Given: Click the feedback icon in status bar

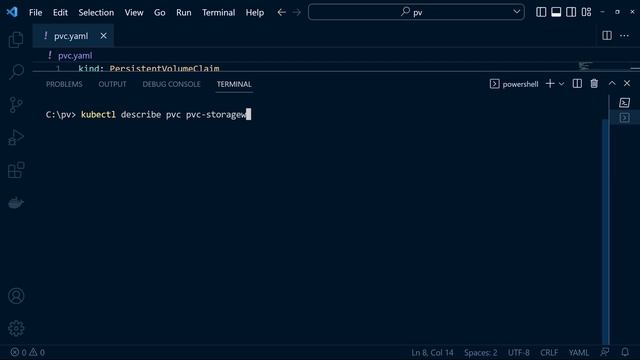Looking at the screenshot, I should coord(605,352).
